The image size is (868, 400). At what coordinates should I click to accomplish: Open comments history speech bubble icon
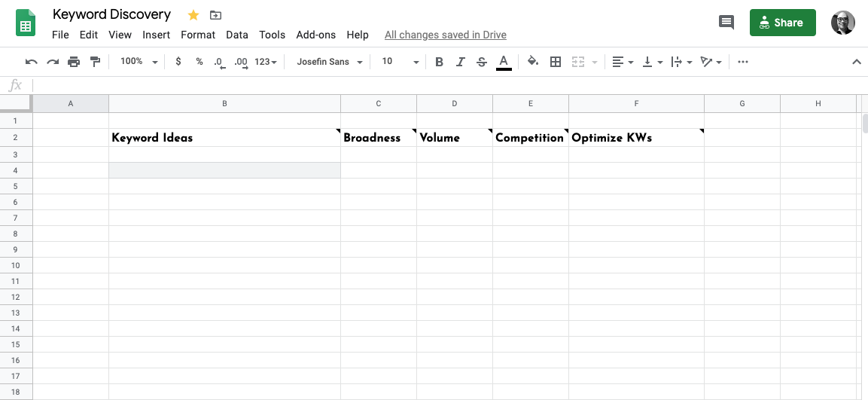tap(726, 23)
